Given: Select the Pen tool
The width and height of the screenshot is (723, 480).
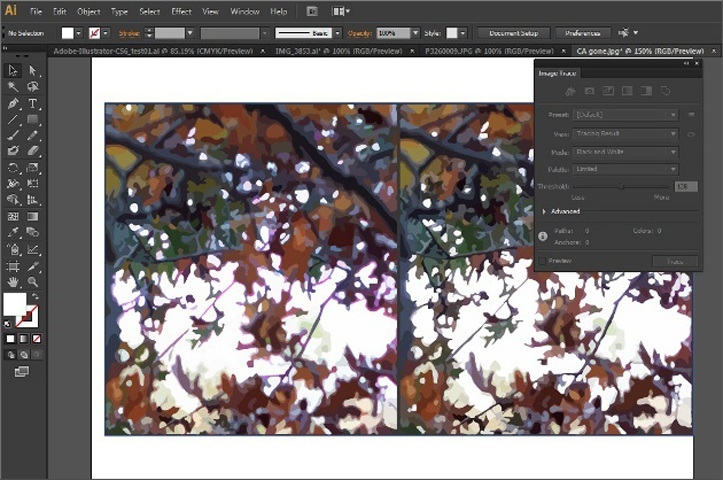Looking at the screenshot, I should [13, 103].
